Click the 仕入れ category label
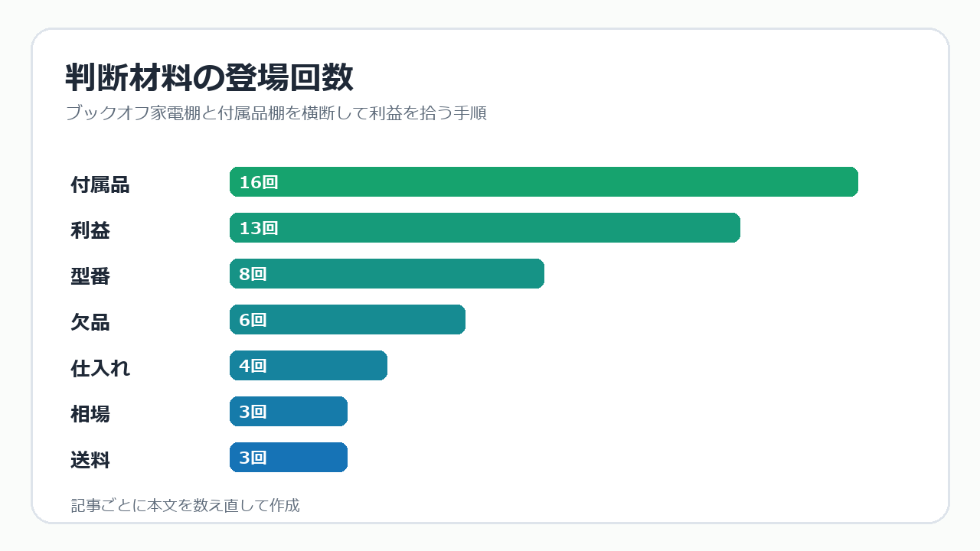 pyautogui.click(x=100, y=368)
